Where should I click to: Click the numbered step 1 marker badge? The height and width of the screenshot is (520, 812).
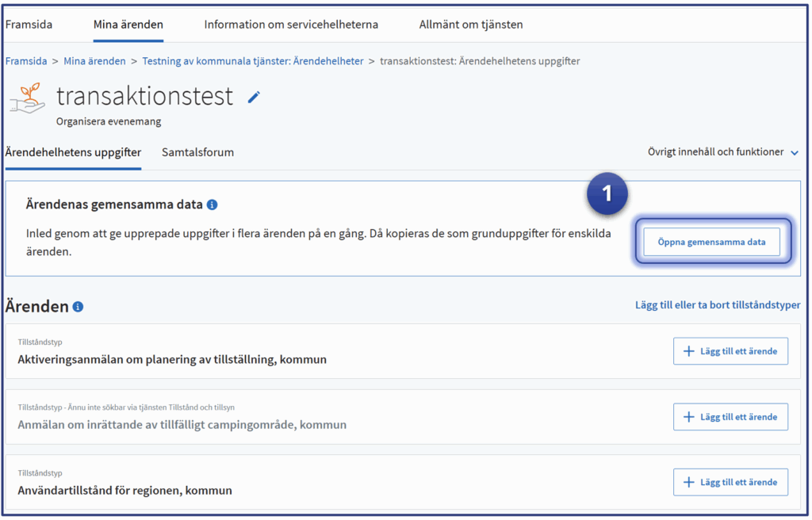(607, 194)
